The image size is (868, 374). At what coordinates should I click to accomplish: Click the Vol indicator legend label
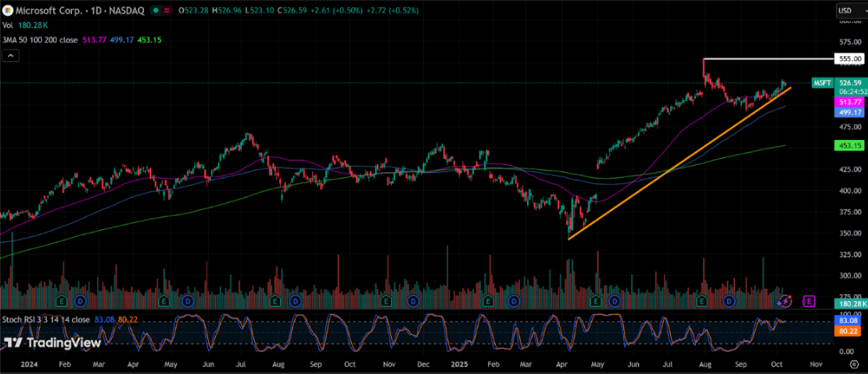pos(7,26)
